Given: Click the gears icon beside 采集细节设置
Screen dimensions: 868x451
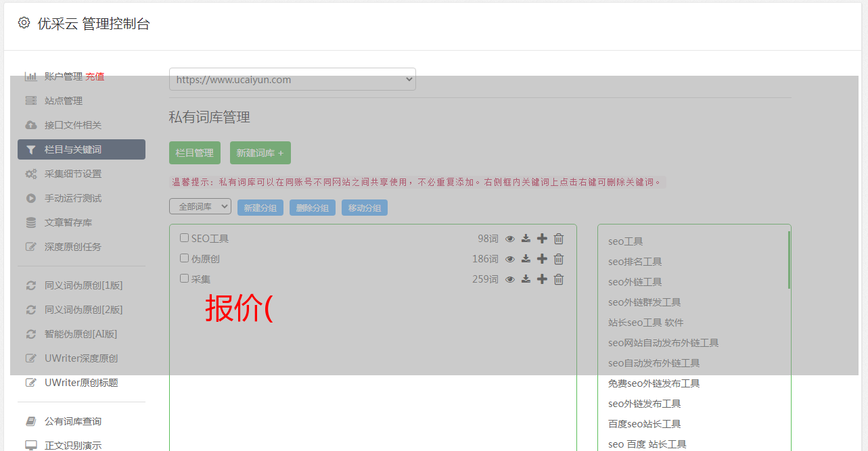Looking at the screenshot, I should point(30,174).
